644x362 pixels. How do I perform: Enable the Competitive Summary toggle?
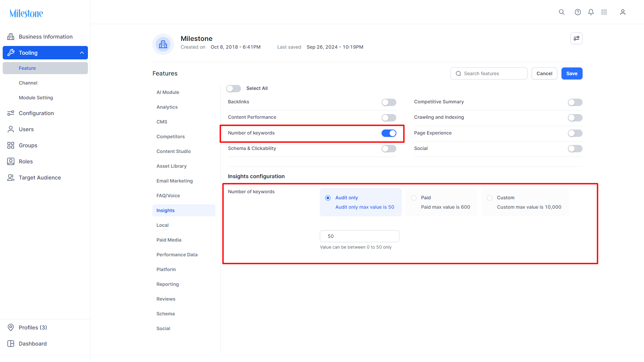point(575,102)
